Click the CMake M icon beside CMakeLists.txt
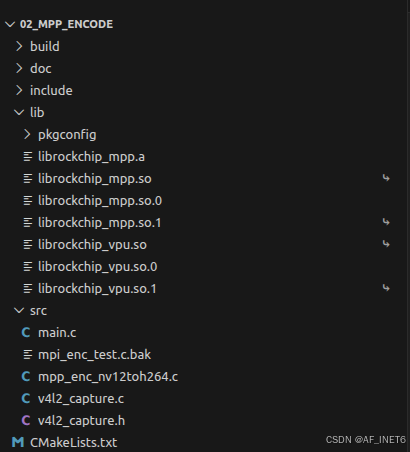 point(18,443)
